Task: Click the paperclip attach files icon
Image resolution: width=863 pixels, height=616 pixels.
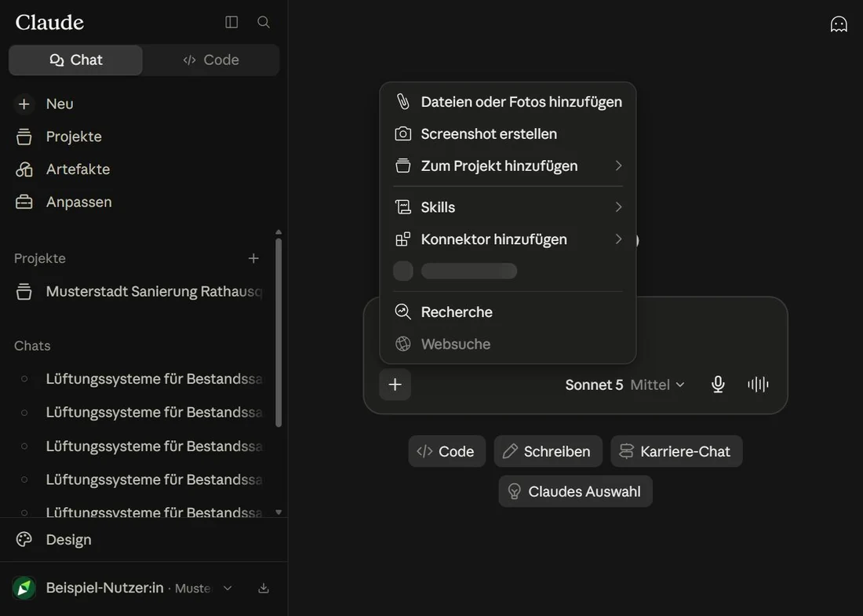Action: (403, 102)
